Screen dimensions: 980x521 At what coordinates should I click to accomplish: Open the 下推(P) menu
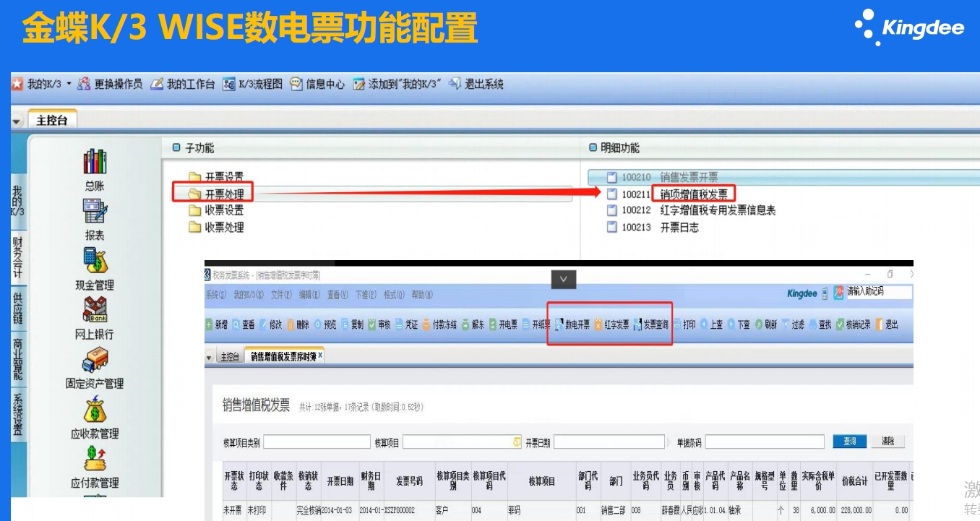[366, 295]
